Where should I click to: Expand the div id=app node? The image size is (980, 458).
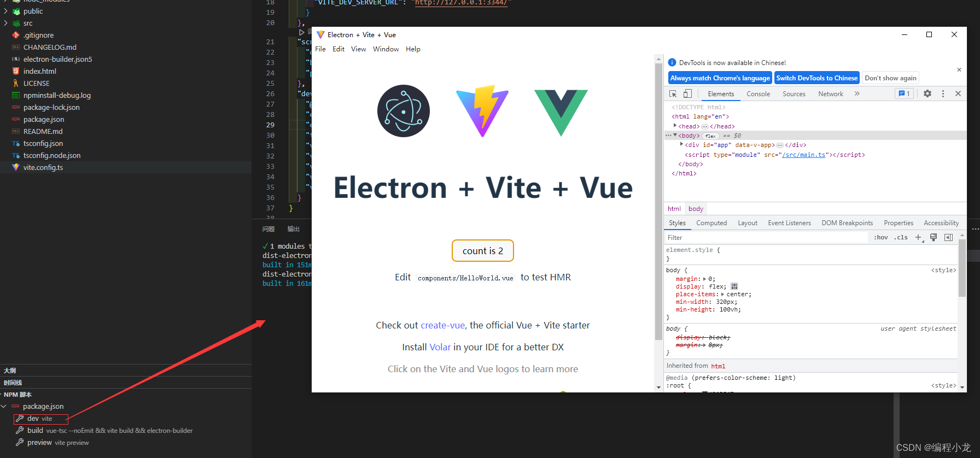tap(681, 145)
